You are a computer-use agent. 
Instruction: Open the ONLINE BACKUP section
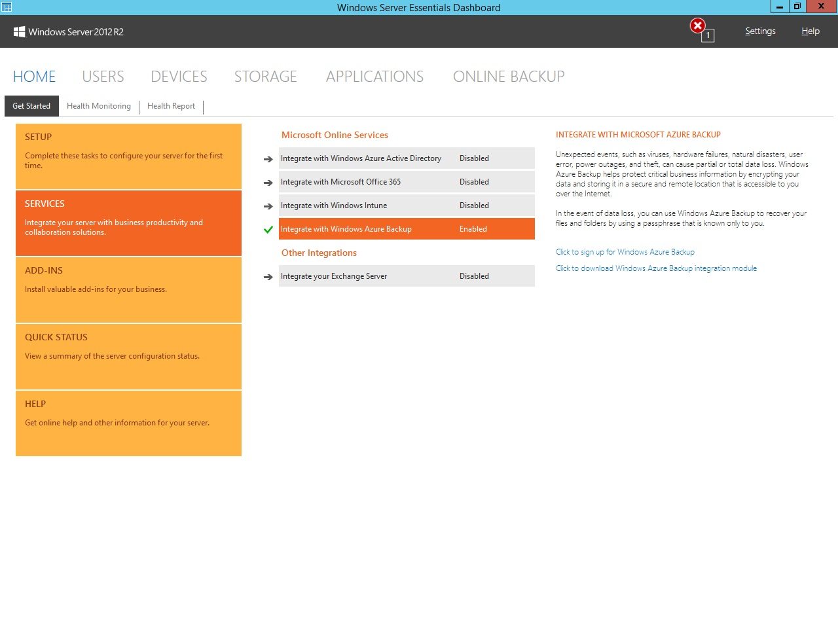tap(509, 77)
